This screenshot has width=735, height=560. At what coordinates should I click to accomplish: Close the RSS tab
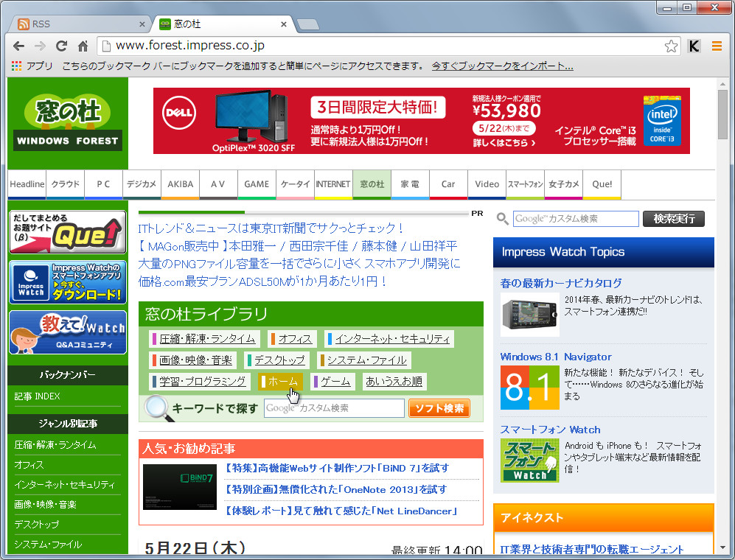click(x=142, y=24)
